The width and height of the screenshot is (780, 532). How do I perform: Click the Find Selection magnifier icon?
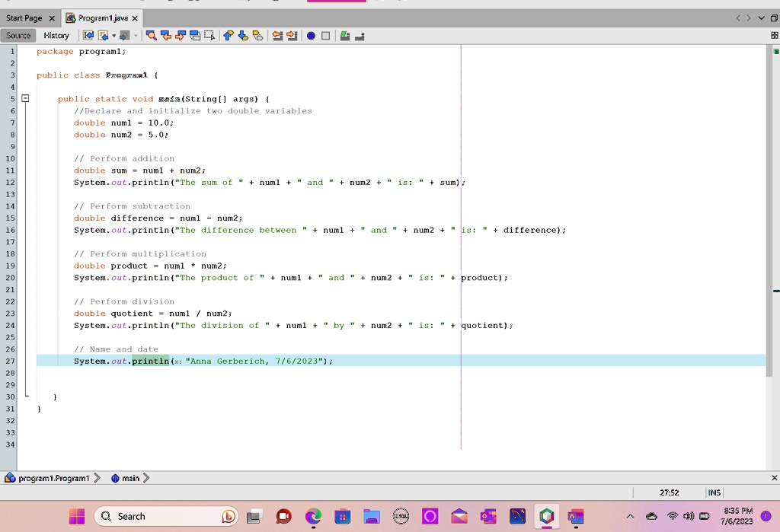[x=152, y=35]
